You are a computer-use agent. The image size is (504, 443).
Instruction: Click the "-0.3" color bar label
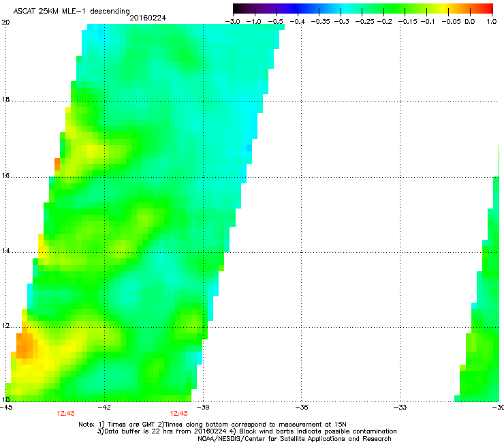(x=341, y=22)
